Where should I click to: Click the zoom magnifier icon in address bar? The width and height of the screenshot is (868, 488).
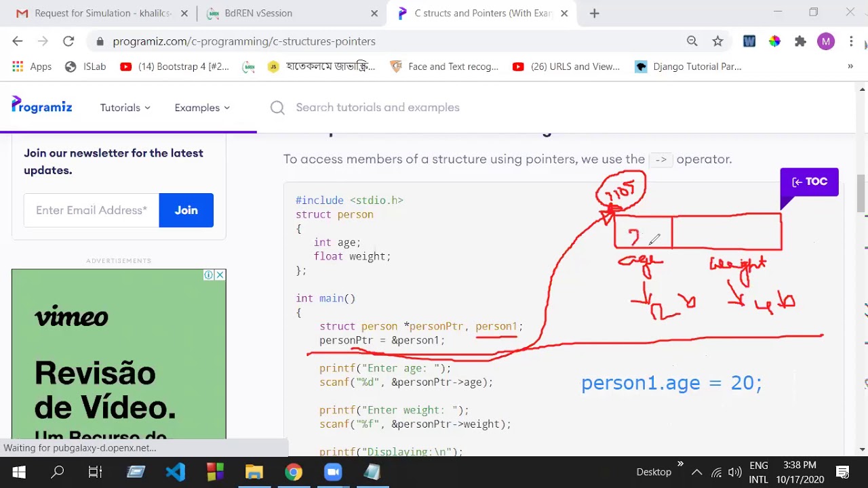pyautogui.click(x=692, y=41)
